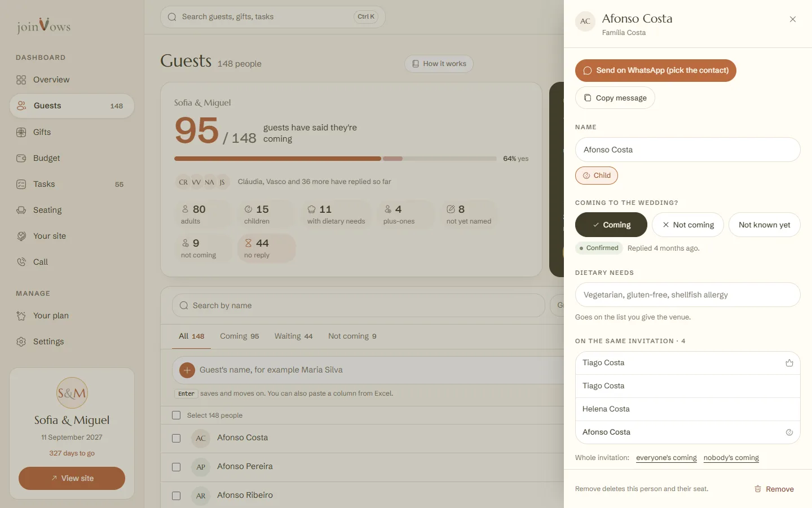Click the Settings gear icon
The height and width of the screenshot is (508, 812).
(x=21, y=341)
